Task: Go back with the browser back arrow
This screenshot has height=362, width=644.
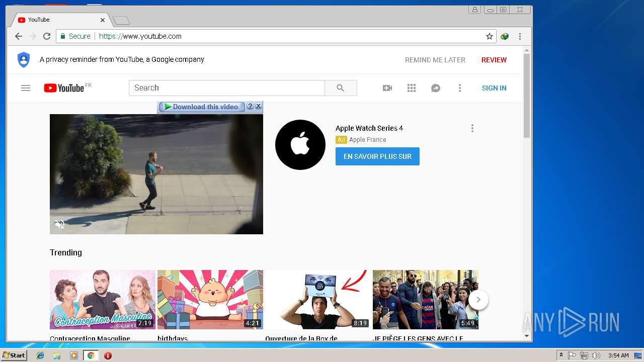Action: pyautogui.click(x=19, y=36)
